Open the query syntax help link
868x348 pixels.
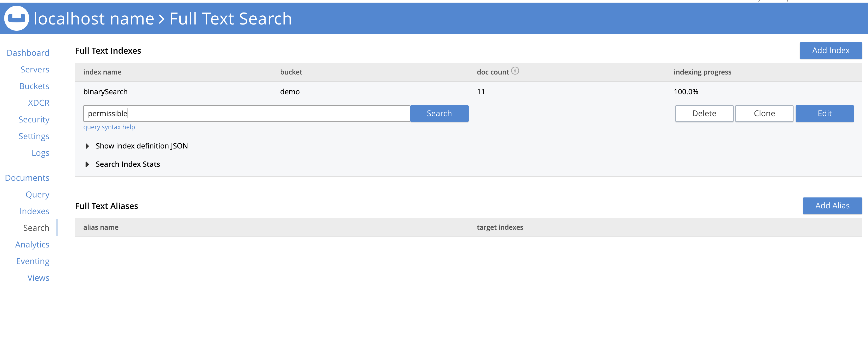109,127
